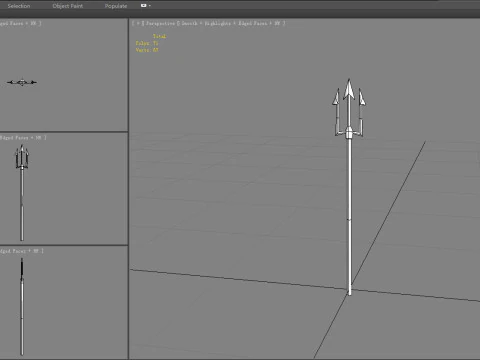The width and height of the screenshot is (480, 360).
Task: Click the yellow Verts statistic text
Action: 147,50
